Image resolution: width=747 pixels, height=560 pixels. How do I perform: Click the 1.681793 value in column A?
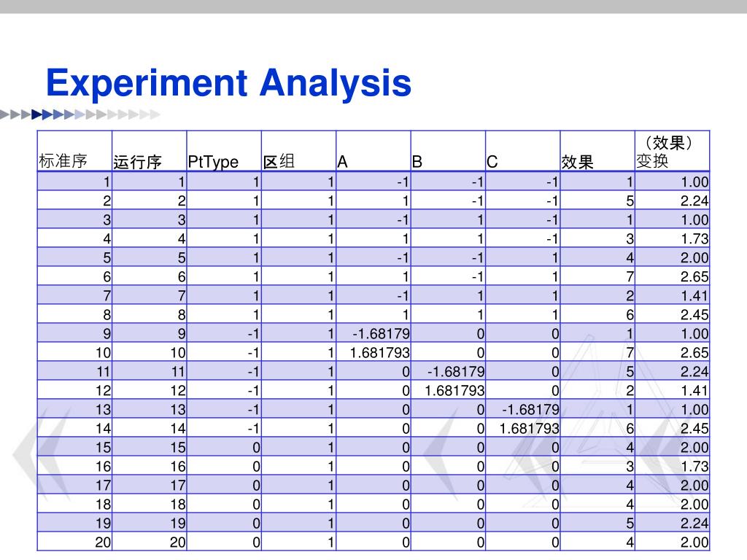click(379, 353)
